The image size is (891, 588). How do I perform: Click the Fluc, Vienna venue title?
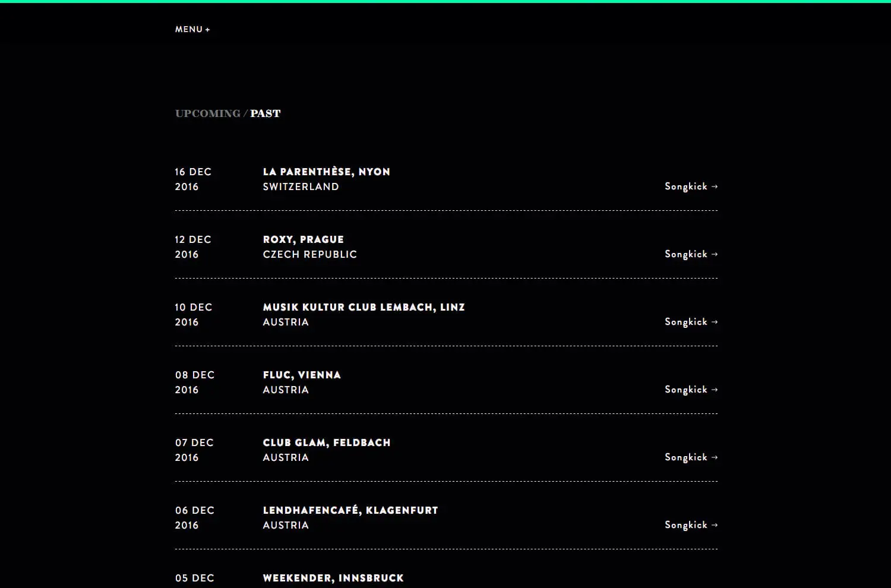[302, 375]
